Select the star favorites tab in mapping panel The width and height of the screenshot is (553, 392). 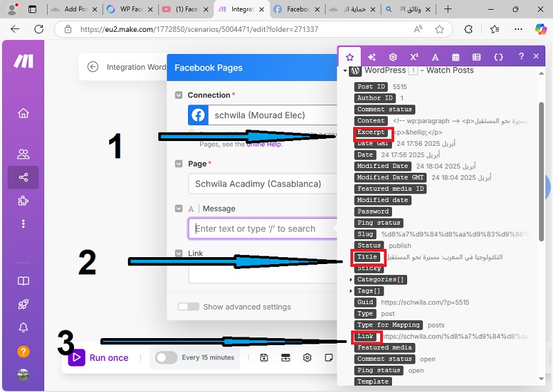click(350, 57)
